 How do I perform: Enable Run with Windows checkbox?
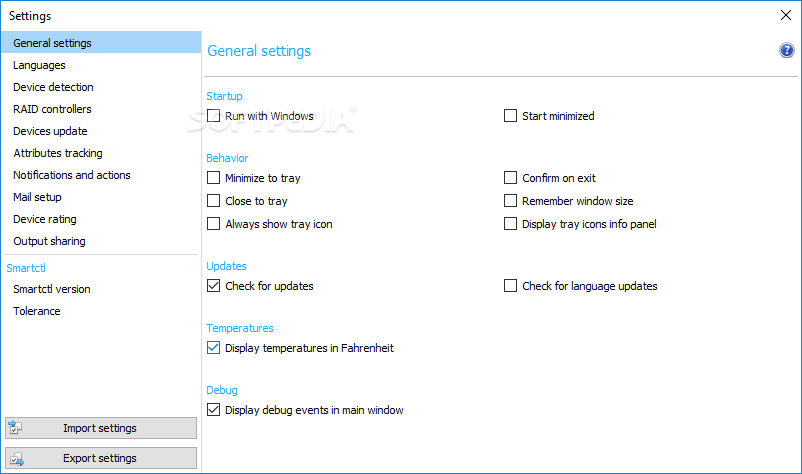pyautogui.click(x=213, y=116)
